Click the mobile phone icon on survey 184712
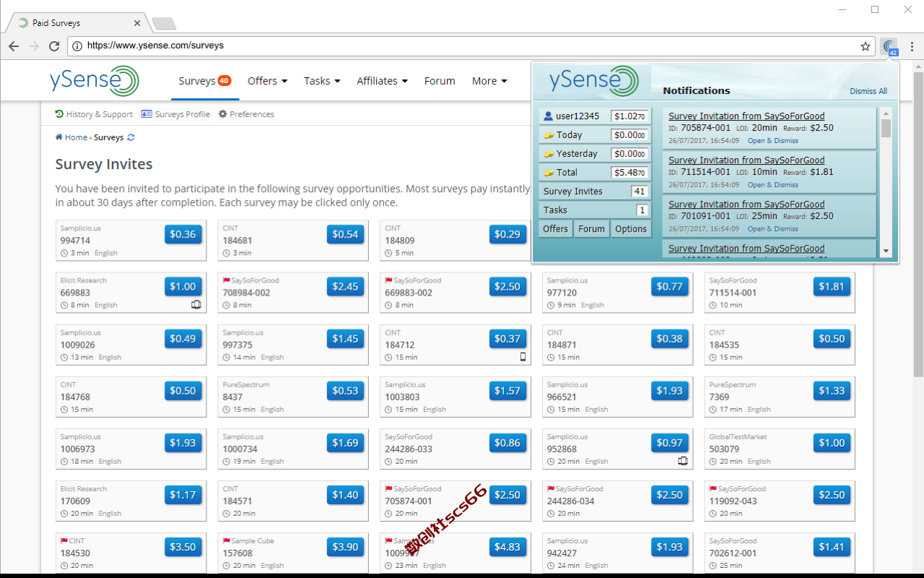The height and width of the screenshot is (578, 924). click(x=523, y=357)
